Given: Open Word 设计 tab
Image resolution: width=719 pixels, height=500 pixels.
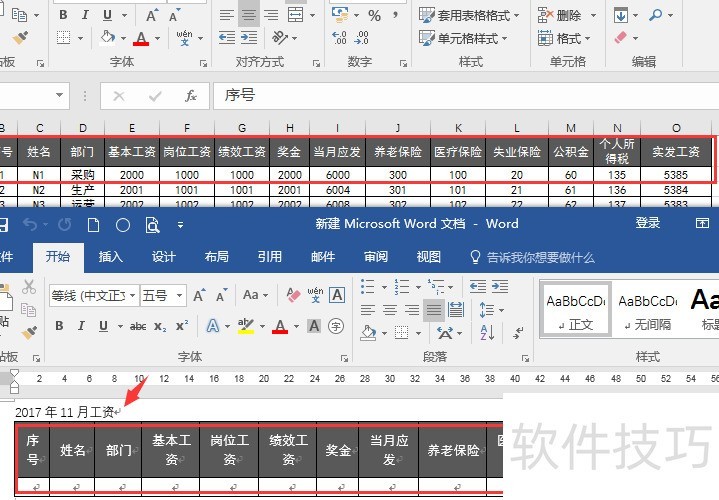Looking at the screenshot, I should point(164,256).
